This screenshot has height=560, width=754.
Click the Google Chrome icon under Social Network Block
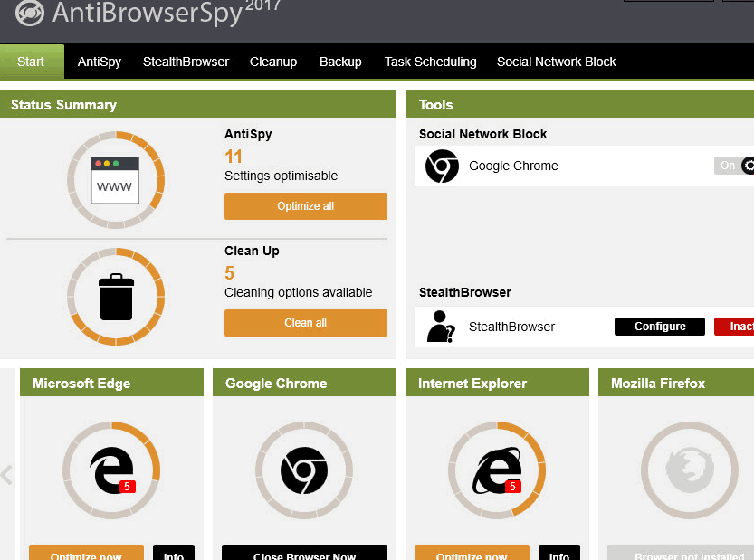pos(442,166)
